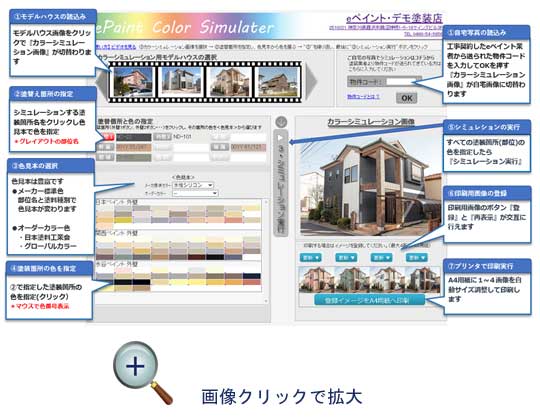540x420 pixels.
Task: Open second 登録 dropdown button for print slot
Action: (x=346, y=258)
